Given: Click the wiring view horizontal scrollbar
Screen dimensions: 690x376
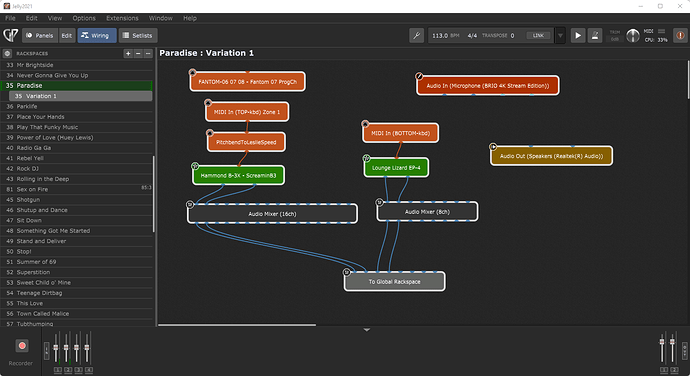Looking at the screenshot, I should [237, 325].
